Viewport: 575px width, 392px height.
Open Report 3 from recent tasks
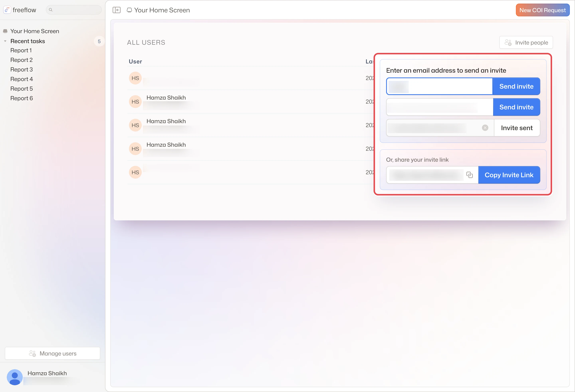[22, 69]
